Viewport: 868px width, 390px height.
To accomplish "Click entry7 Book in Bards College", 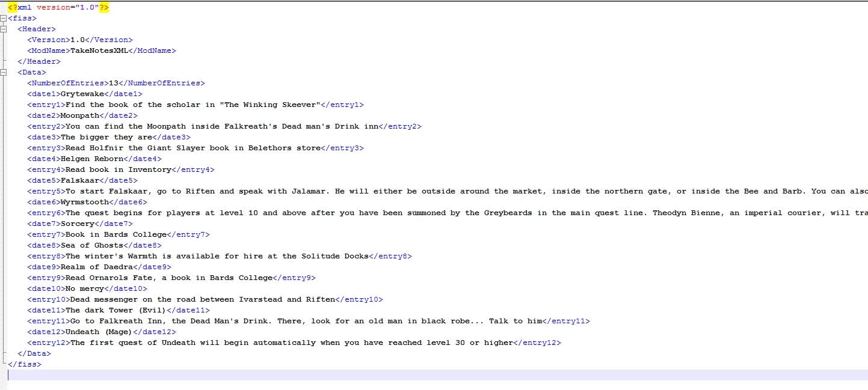I will pos(119,234).
